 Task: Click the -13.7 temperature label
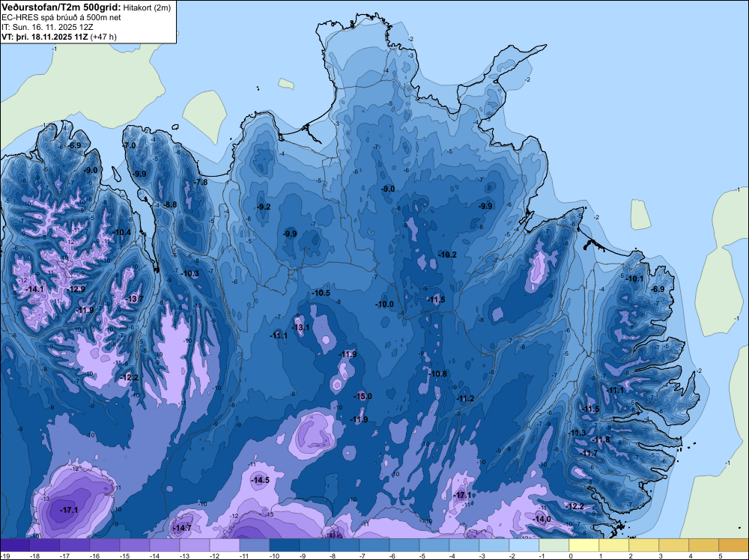coord(134,299)
